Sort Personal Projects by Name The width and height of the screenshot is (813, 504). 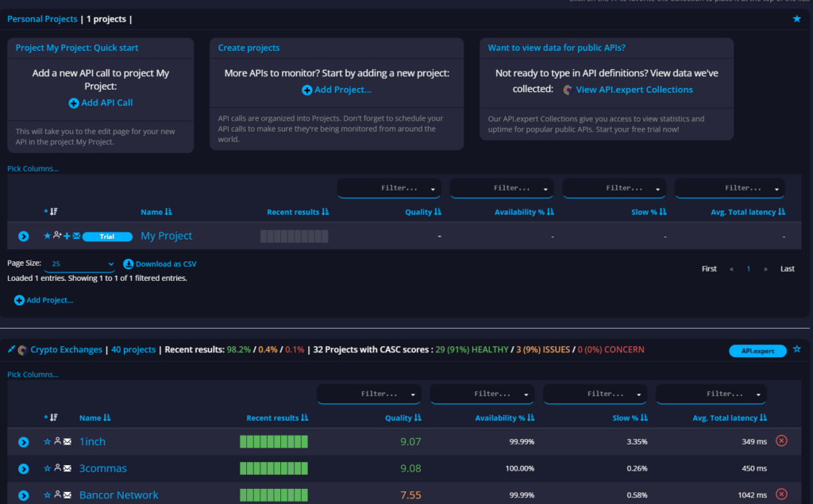coord(156,212)
